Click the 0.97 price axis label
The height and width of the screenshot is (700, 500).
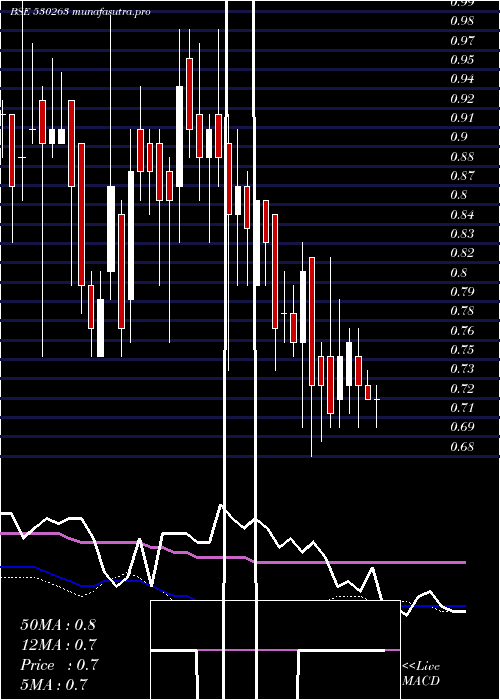pyautogui.click(x=462, y=41)
